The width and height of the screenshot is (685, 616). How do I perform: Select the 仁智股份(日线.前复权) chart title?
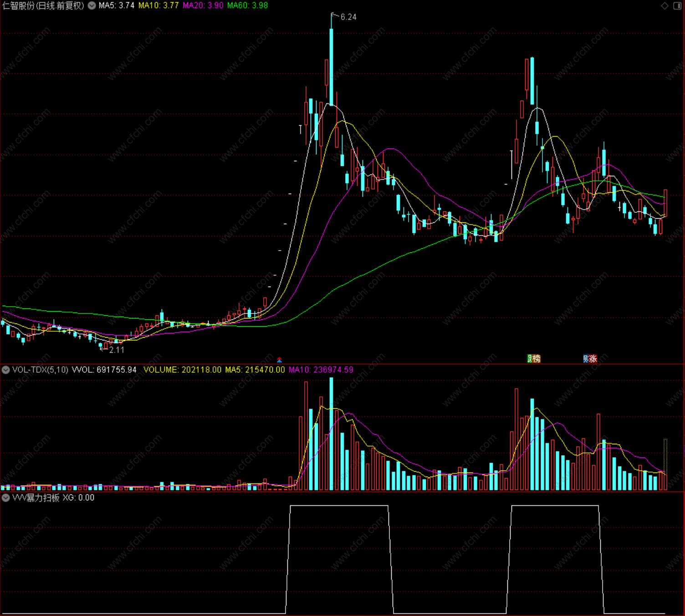point(43,5)
